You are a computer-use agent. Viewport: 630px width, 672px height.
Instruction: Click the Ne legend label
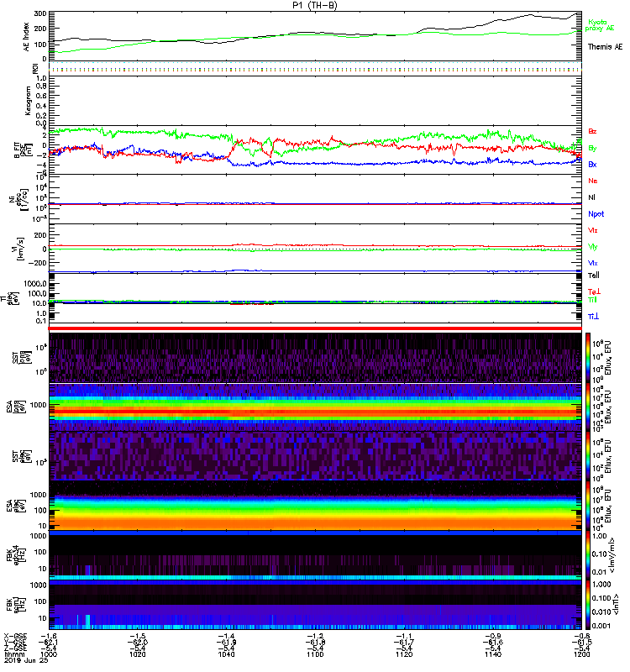[592, 181]
